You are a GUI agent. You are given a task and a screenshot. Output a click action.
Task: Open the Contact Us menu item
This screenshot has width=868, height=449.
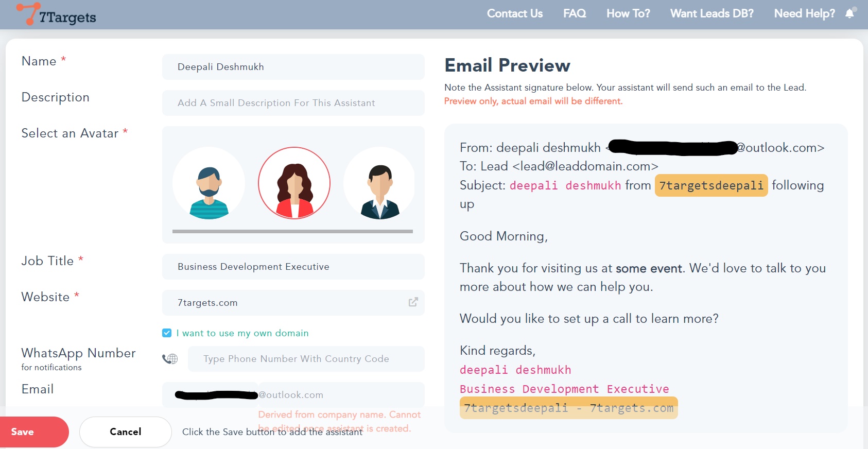pos(514,14)
